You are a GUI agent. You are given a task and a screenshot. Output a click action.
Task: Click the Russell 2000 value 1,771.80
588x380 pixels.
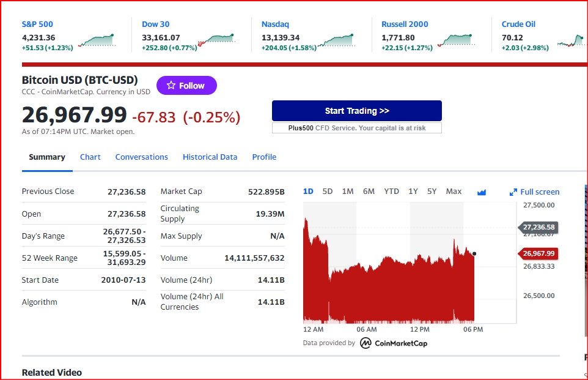[x=398, y=37]
